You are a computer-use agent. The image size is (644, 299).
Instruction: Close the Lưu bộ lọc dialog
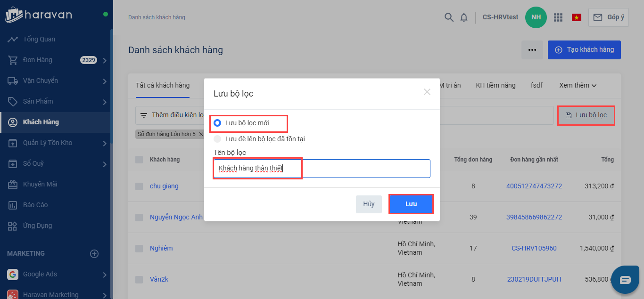[427, 92]
